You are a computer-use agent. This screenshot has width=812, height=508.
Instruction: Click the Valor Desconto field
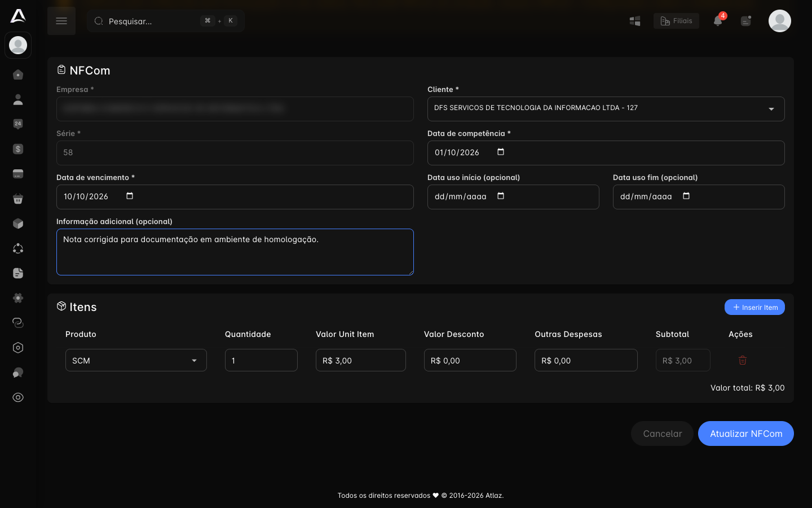coord(470,360)
